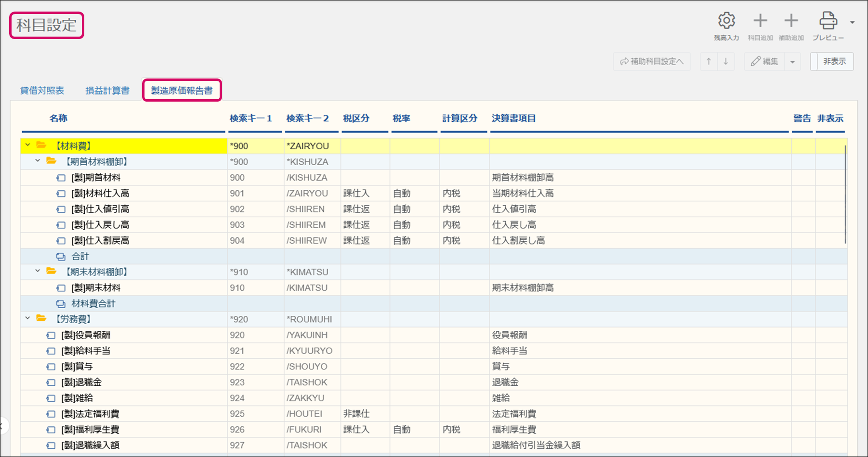
Task: Open print プレビュー printer icon
Action: 828,21
